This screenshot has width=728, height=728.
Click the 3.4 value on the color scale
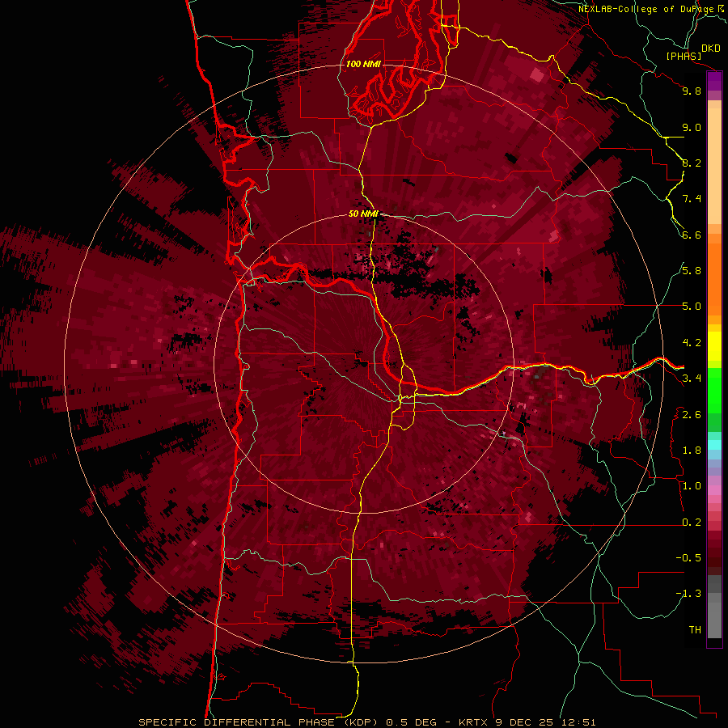(692, 379)
